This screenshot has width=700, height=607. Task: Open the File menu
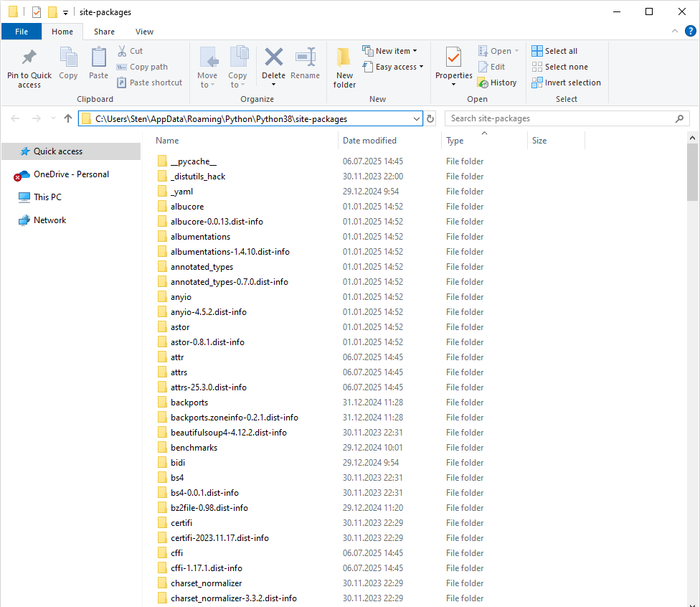click(x=21, y=31)
